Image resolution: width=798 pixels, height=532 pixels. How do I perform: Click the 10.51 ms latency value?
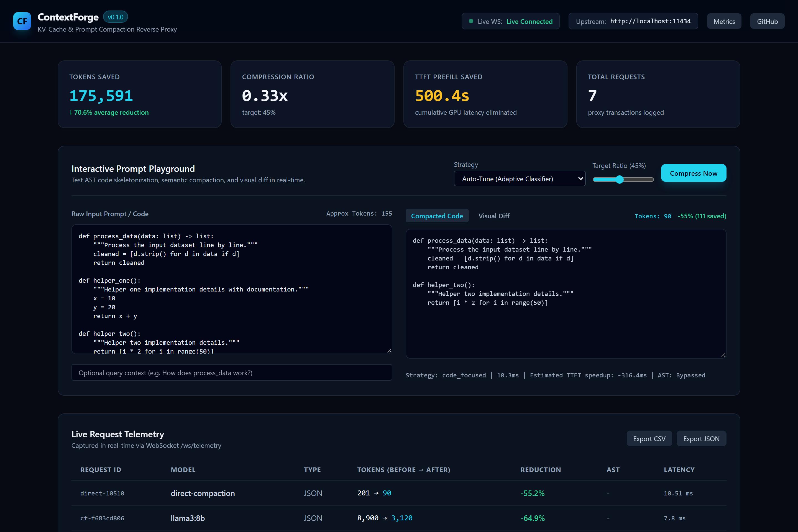tap(678, 493)
